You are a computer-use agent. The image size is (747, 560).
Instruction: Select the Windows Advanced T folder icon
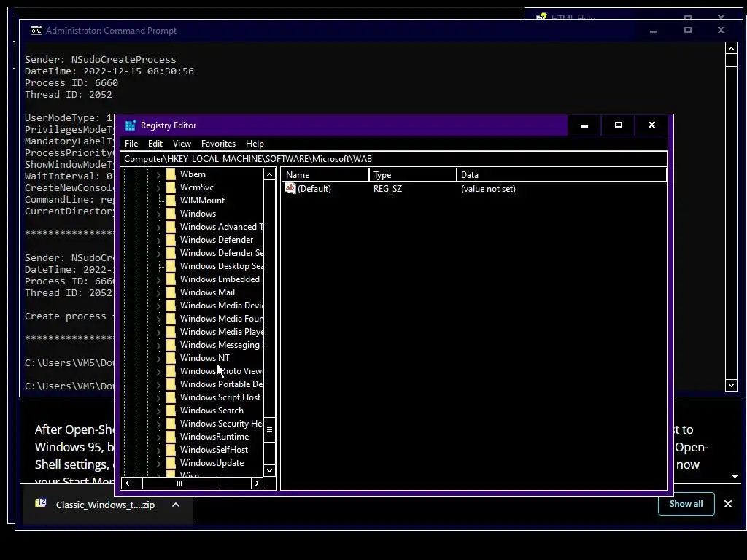(x=171, y=227)
